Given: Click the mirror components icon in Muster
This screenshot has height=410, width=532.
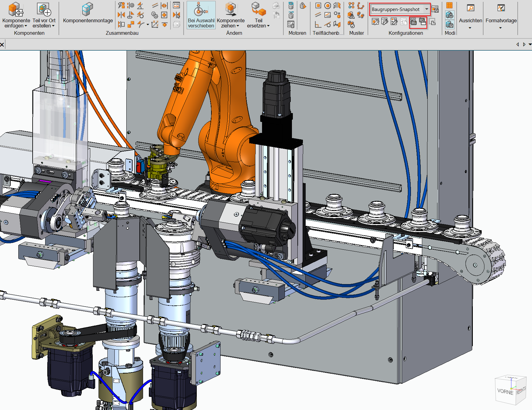Looking at the screenshot, I should (x=351, y=15).
